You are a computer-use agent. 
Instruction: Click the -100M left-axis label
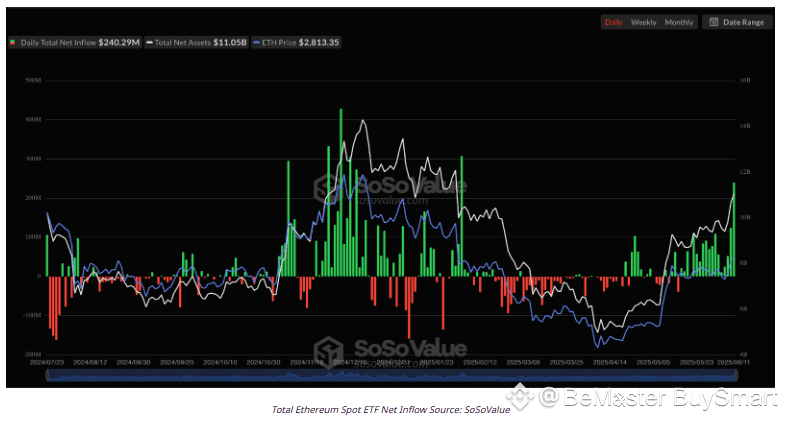[x=32, y=315]
